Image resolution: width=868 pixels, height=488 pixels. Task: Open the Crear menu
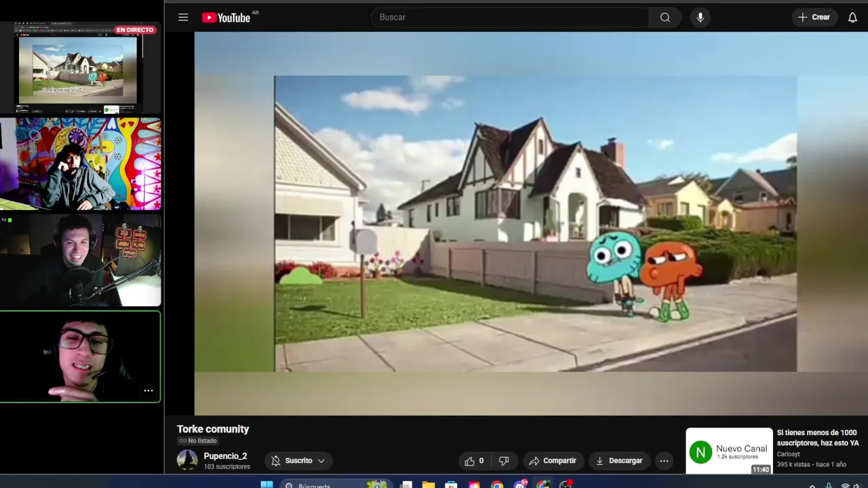point(814,18)
